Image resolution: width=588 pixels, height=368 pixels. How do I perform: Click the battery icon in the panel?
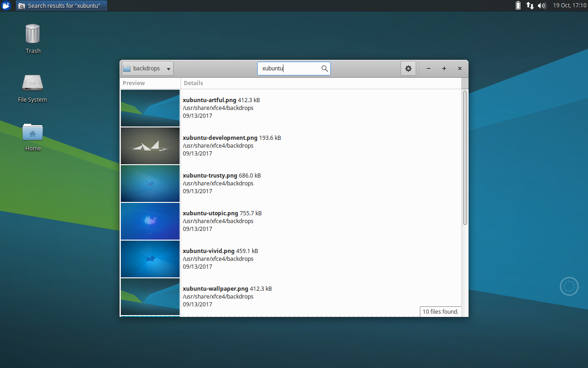518,6
